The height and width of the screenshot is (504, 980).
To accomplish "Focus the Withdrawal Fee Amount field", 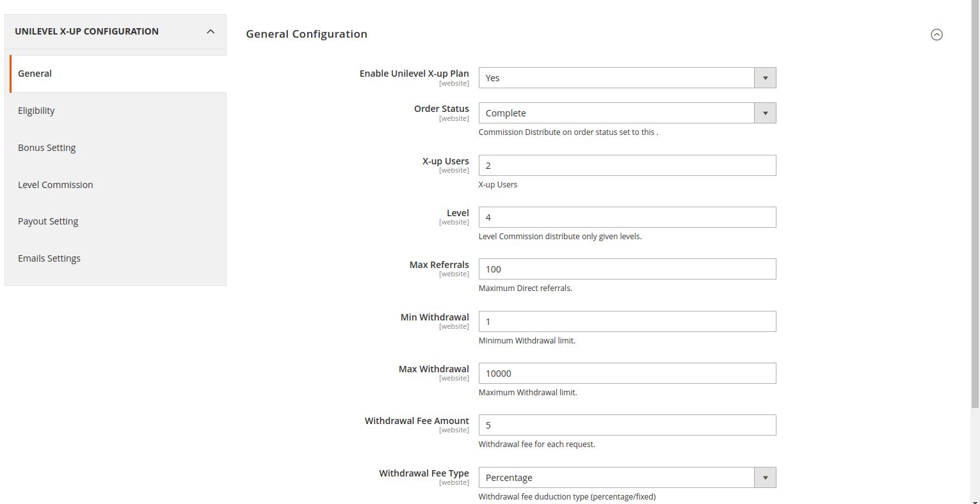I will point(627,425).
